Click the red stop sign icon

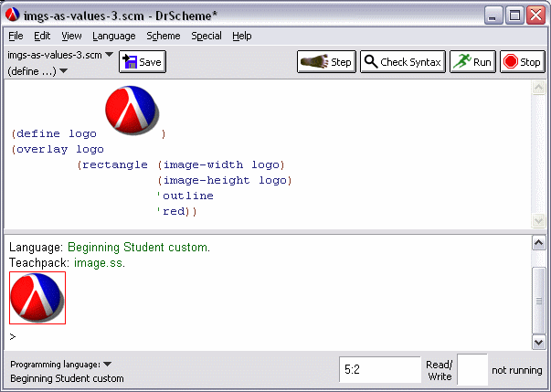click(511, 62)
